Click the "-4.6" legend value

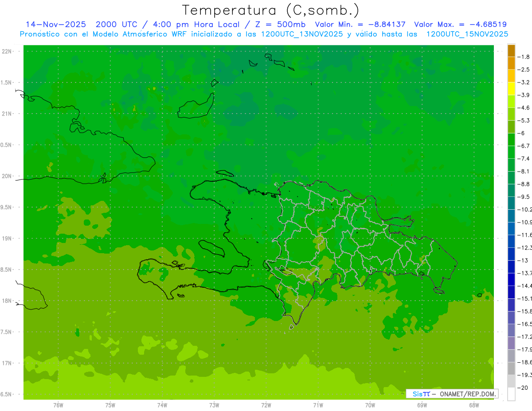(x=524, y=108)
